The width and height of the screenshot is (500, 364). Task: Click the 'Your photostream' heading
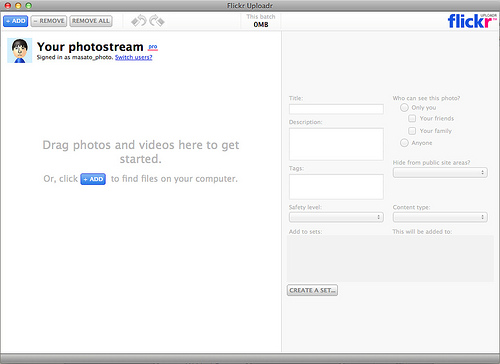click(x=90, y=47)
